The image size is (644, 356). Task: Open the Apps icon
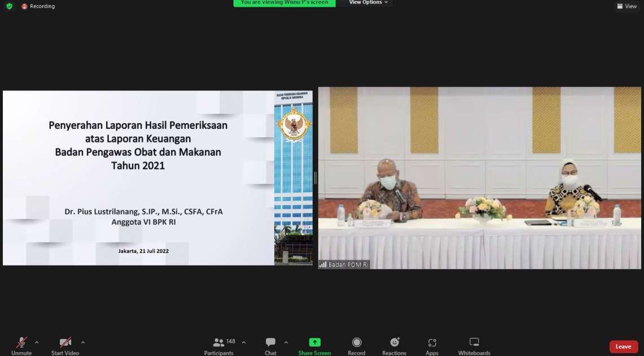(x=432, y=342)
